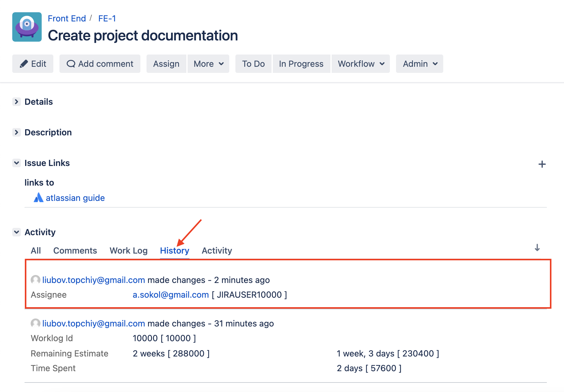Expand the Description section
This screenshot has height=392, width=564.
pos(17,132)
